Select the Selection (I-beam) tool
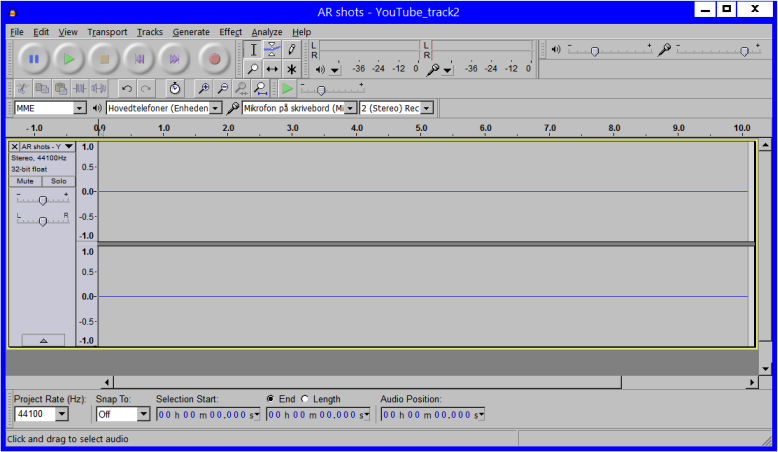This screenshot has height=452, width=778. 253,50
